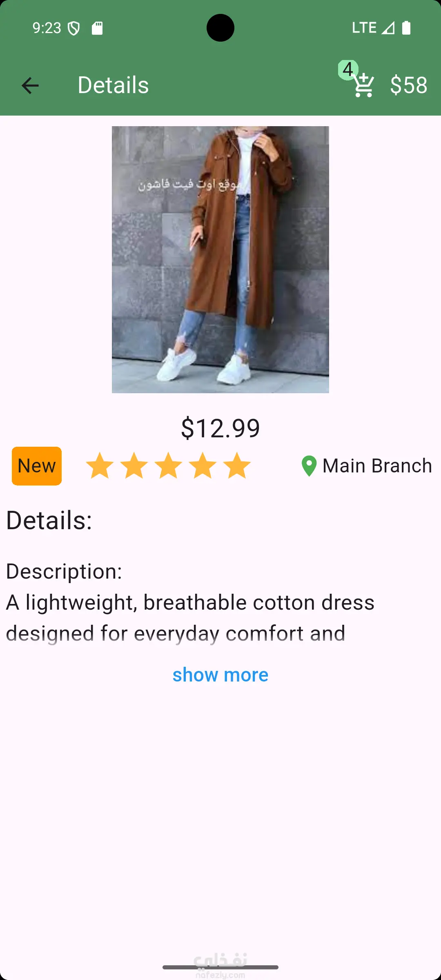Tap the fourth rating star

pyautogui.click(x=203, y=466)
